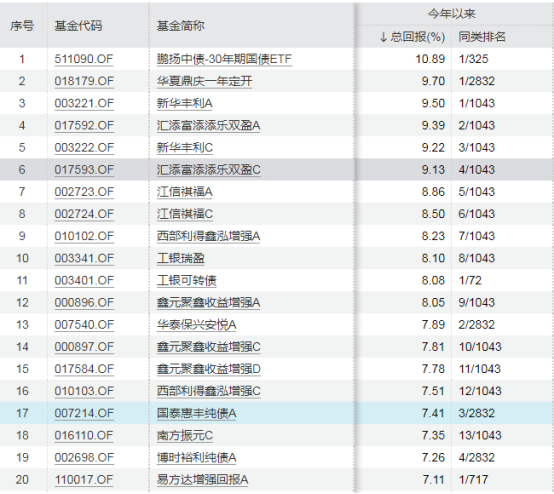
Task: Open fund code 003341.OF
Action: coord(84,258)
